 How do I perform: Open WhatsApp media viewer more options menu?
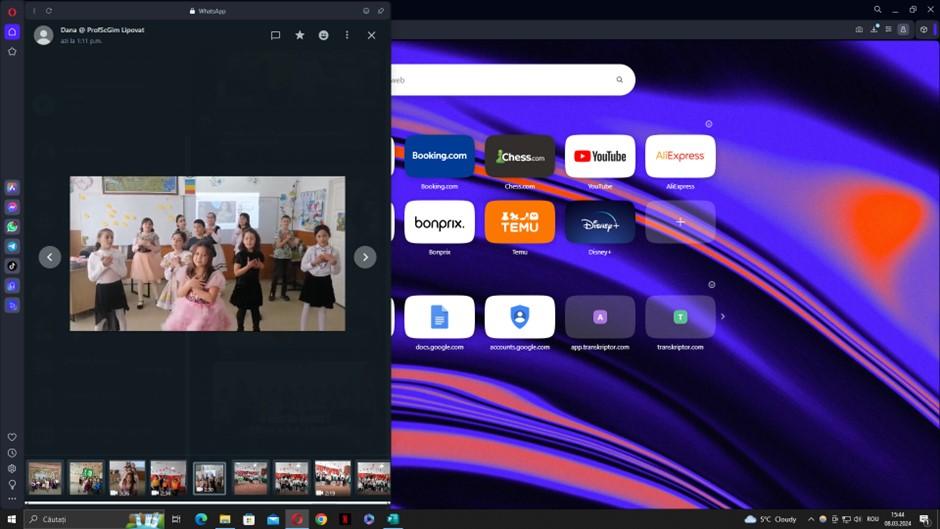pos(347,35)
